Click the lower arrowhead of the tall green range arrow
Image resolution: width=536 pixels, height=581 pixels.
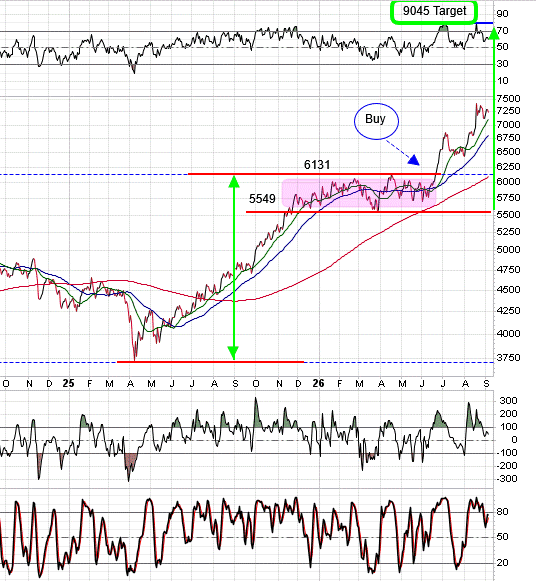(x=233, y=353)
